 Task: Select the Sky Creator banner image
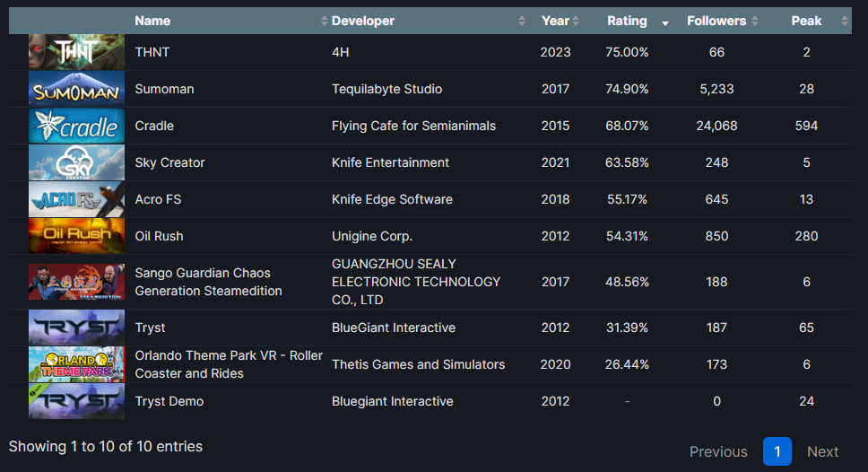coord(76,162)
